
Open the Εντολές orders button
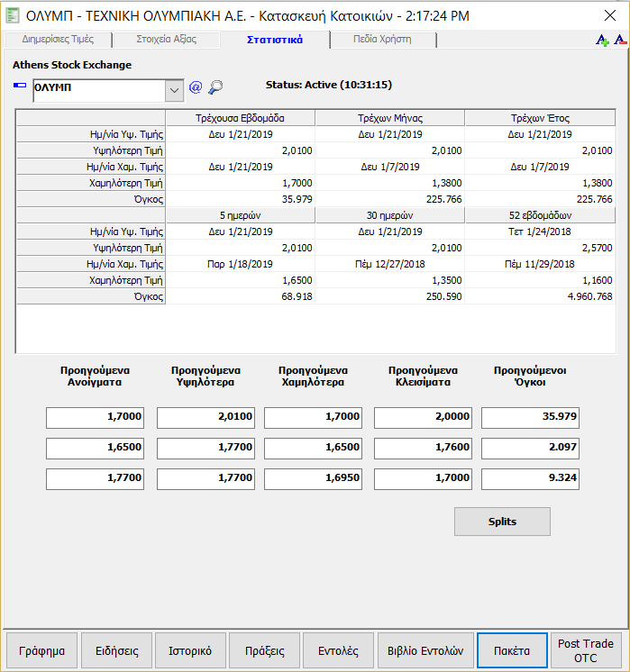(x=338, y=650)
